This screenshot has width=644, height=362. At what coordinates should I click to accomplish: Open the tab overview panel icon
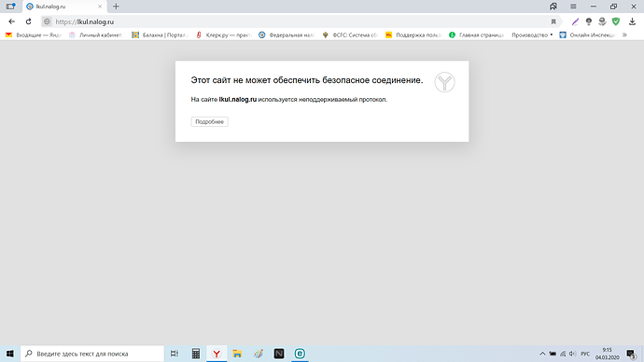(10, 7)
